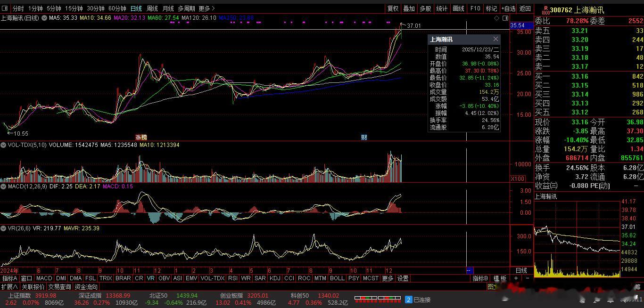Click the 叠加 overlay button
Screen dimensions: 644x308
click(x=409, y=8)
